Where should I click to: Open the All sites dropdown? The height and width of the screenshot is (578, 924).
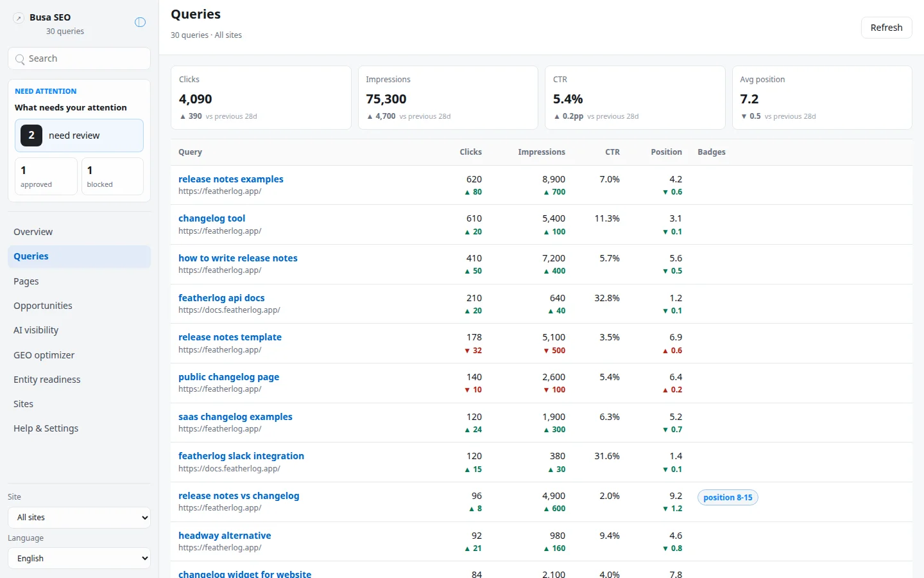coord(79,518)
